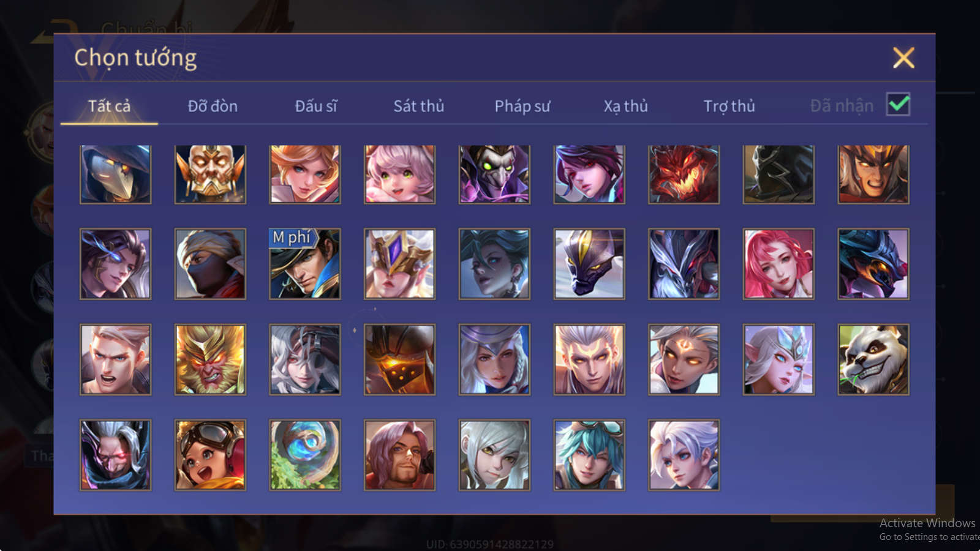
Task: Filter heroes by 'Pháp sư' tab
Action: pyautogui.click(x=522, y=106)
